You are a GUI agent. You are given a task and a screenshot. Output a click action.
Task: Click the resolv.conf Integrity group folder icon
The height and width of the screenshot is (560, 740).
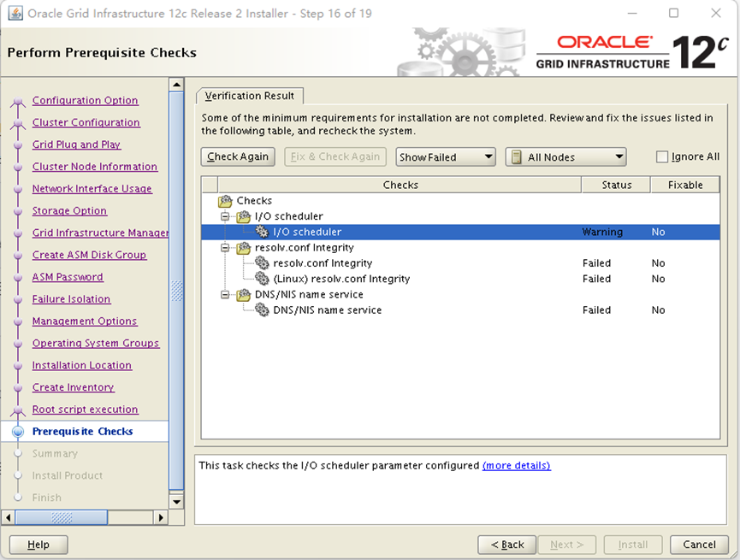coord(244,248)
